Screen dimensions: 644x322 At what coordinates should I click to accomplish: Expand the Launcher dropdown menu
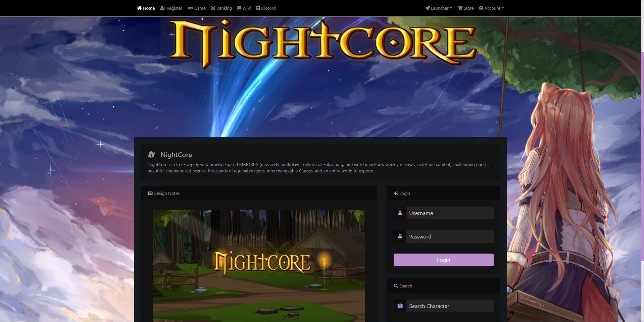tap(439, 8)
